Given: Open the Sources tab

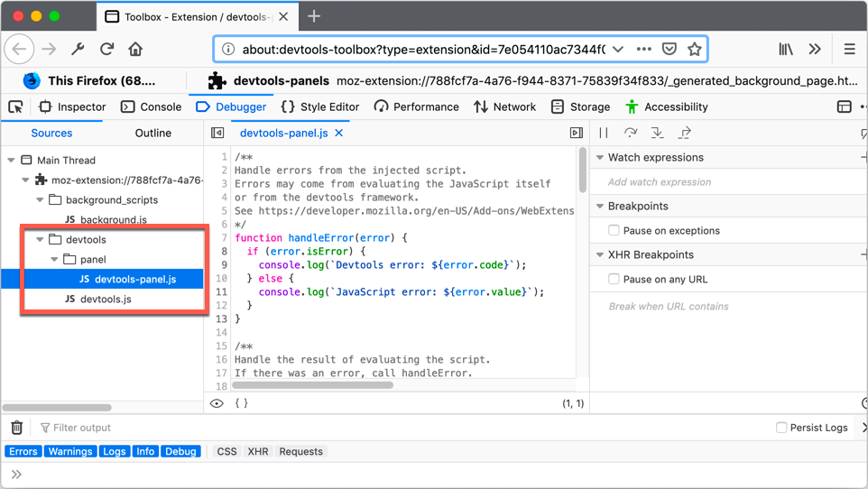Looking at the screenshot, I should pyautogui.click(x=51, y=133).
